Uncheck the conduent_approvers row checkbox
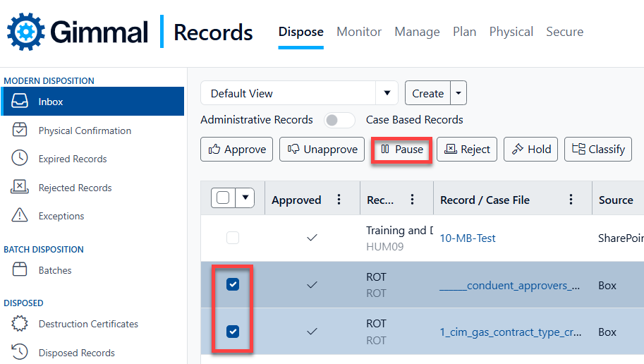The height and width of the screenshot is (364, 644). (x=233, y=284)
